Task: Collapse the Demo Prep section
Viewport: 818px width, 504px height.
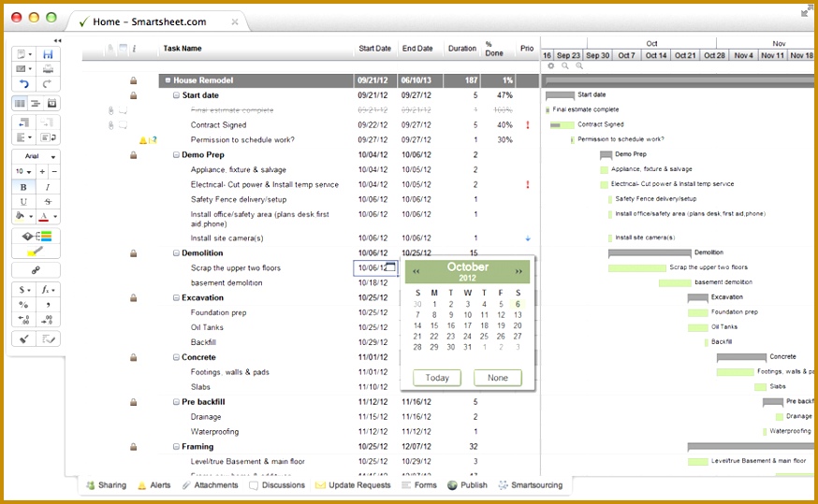Action: point(176,155)
